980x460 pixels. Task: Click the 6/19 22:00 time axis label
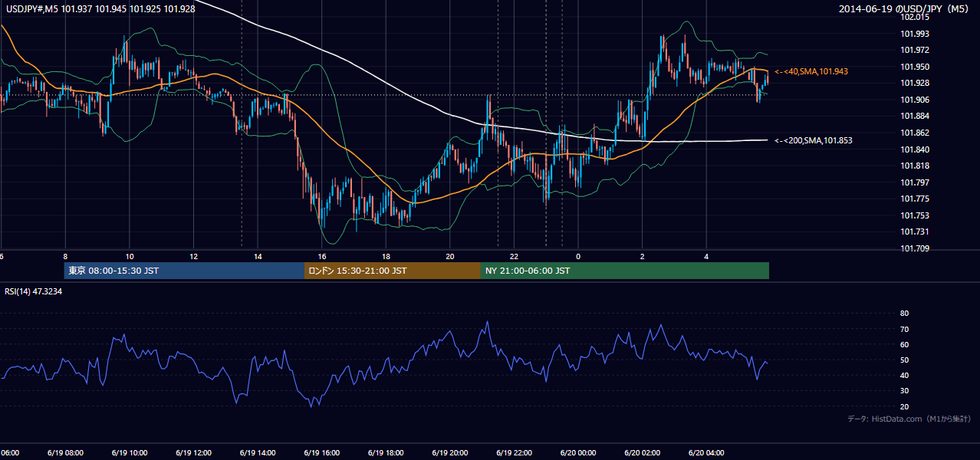coord(515,452)
